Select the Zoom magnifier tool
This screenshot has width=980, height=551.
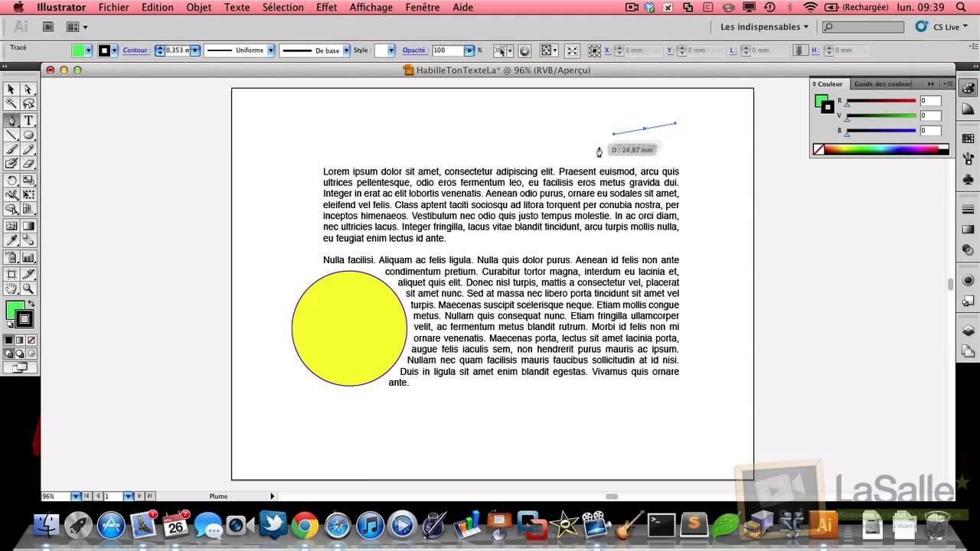coord(28,289)
